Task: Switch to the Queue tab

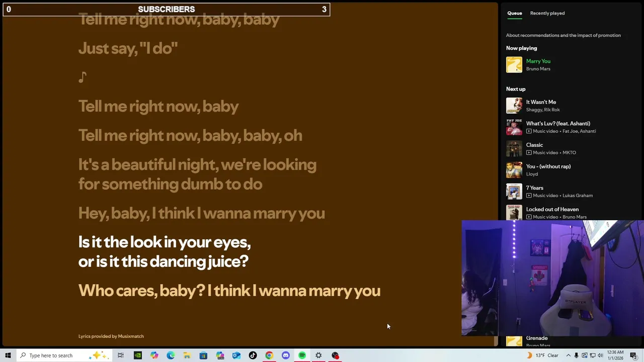Action: coord(514,13)
